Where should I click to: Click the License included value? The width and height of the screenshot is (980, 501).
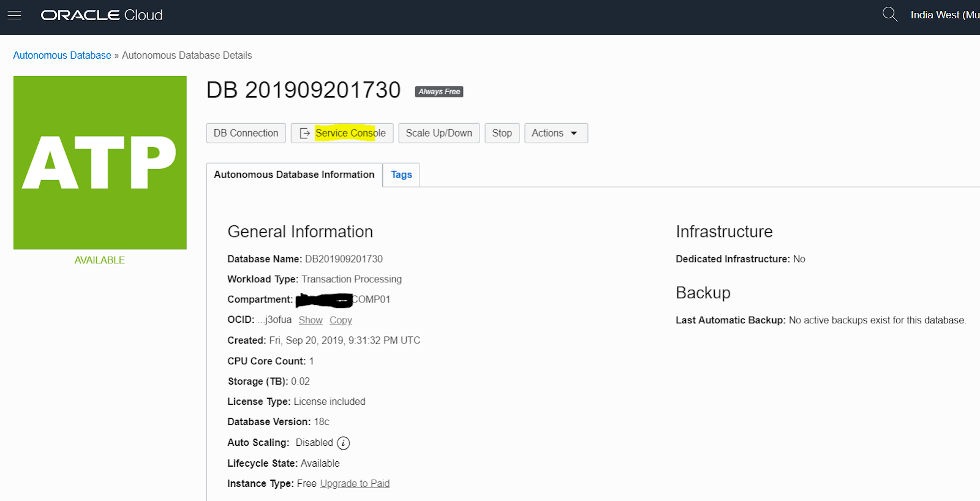coord(330,401)
